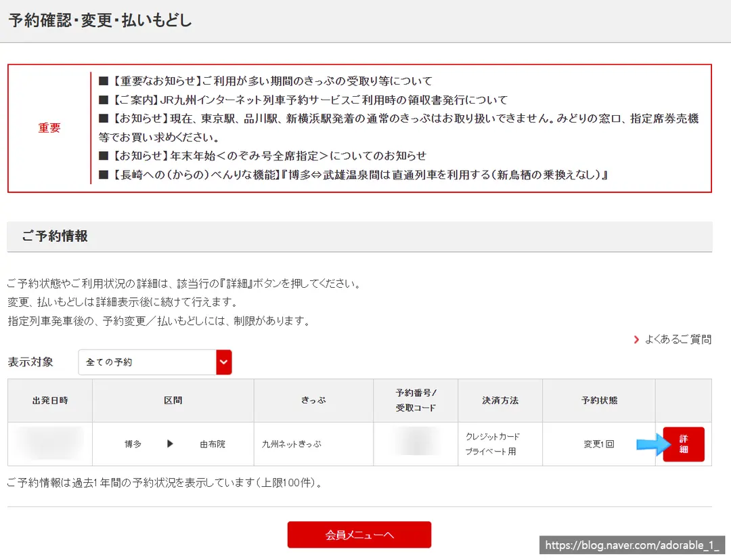Click the black square bullet before ご案内
The image size is (731, 560).
[x=104, y=100]
